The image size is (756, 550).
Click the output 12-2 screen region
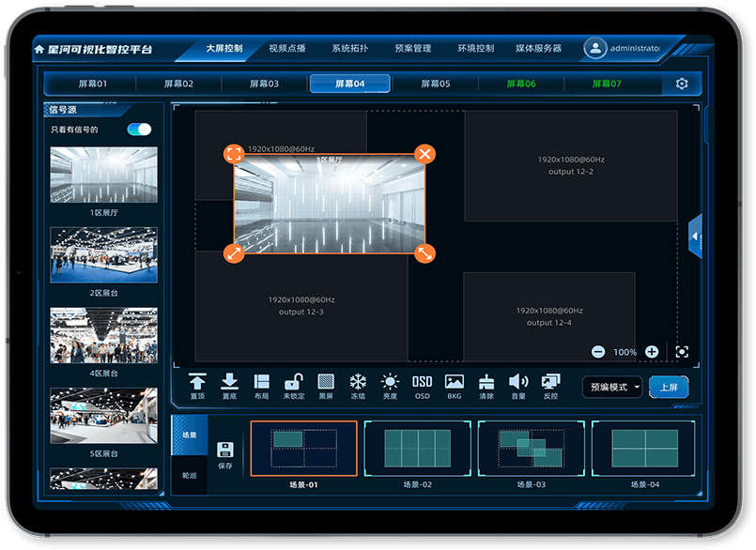(571, 166)
